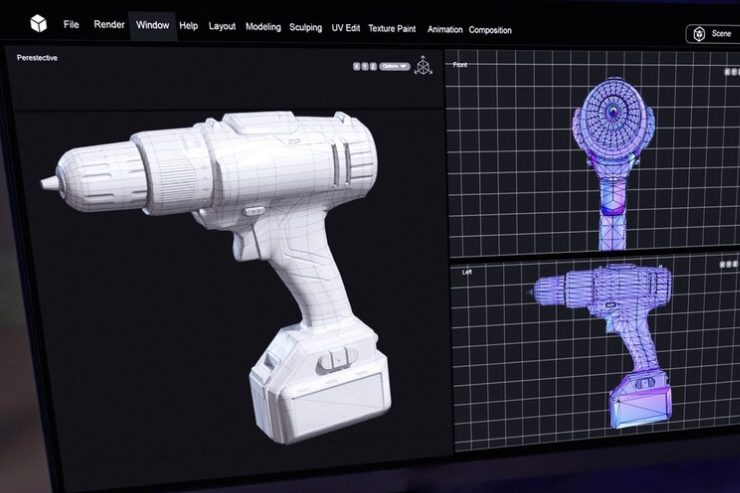Switch to the Layout workspace tab
The width and height of the screenshot is (740, 493).
pos(222,26)
